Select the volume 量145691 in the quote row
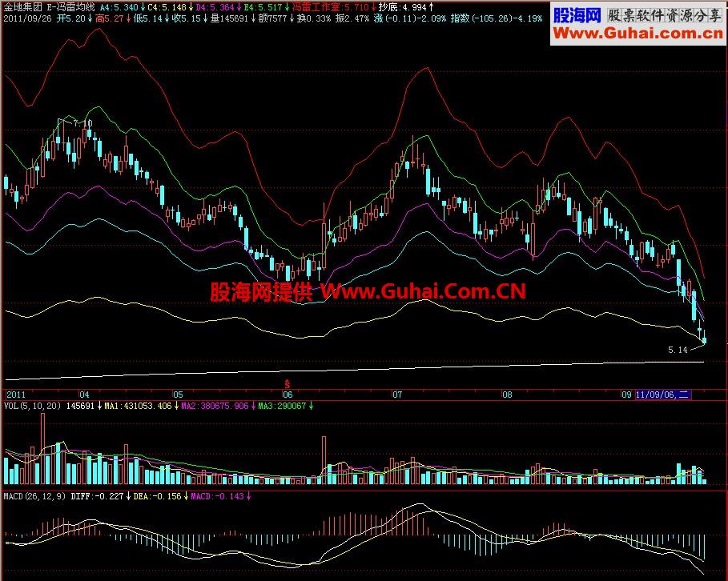Image resolution: width=728 pixels, height=581 pixels. tap(229, 18)
